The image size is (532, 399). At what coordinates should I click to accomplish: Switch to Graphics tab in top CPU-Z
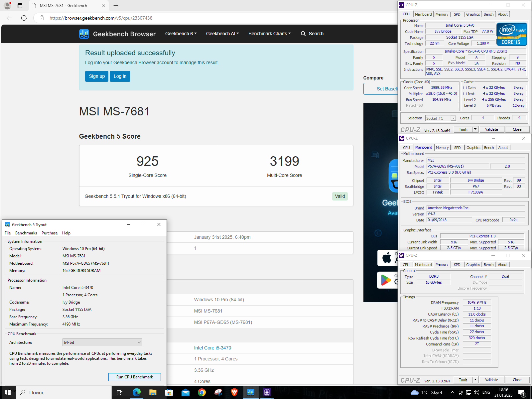click(x=473, y=14)
